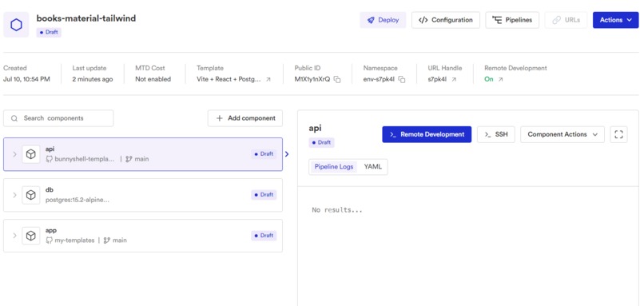Click the environment hexagon icon
This screenshot has height=306, width=644.
(16, 25)
